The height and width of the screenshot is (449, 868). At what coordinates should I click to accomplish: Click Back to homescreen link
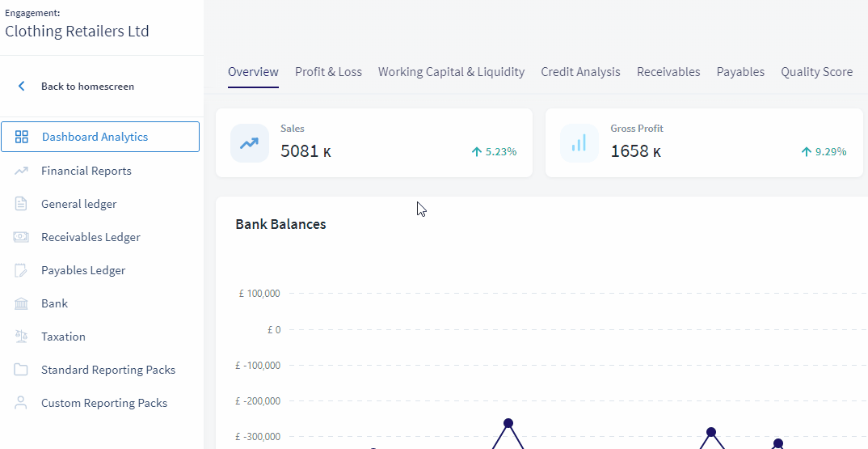tap(87, 86)
